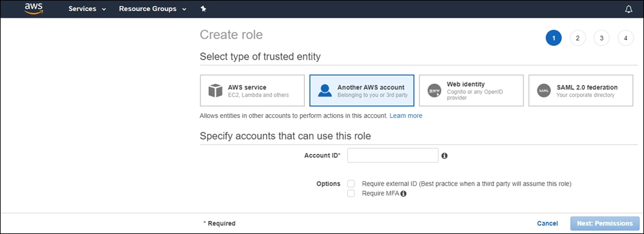Open the Resource Groups dropdown
This screenshot has width=644, height=234.
(152, 9)
